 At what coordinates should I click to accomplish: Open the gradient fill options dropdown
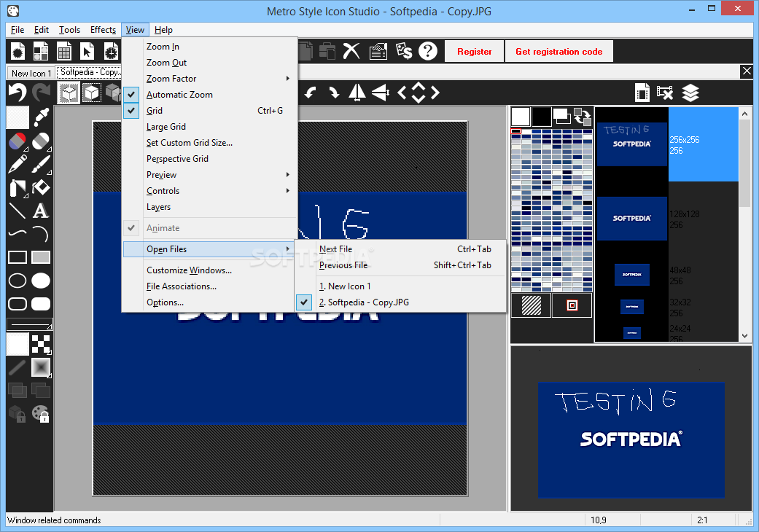[x=41, y=367]
